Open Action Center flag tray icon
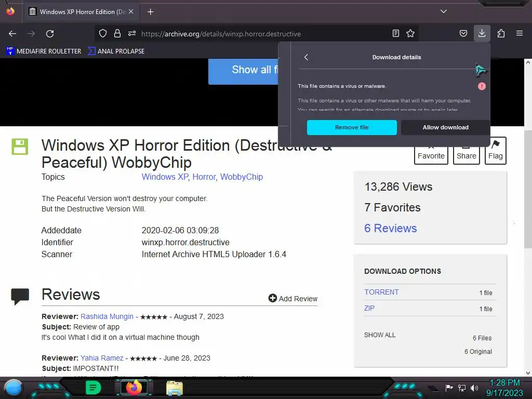 (x=449, y=388)
